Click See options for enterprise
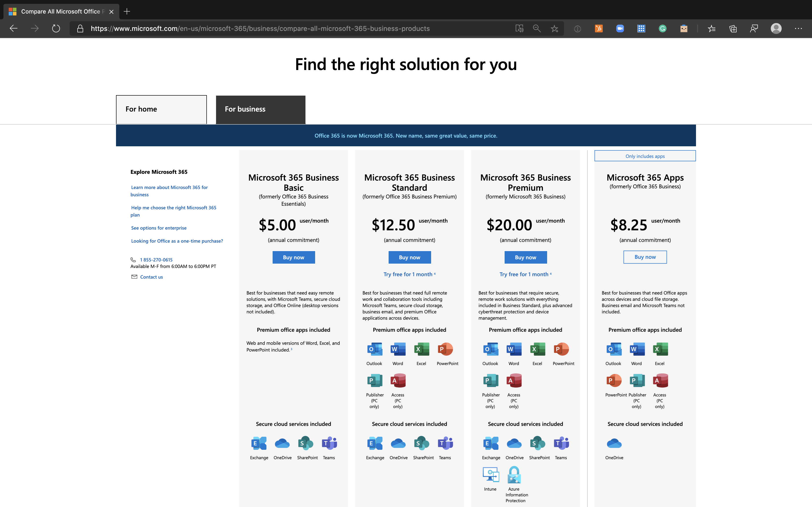Screen dimensions: 812x507 (x=159, y=227)
